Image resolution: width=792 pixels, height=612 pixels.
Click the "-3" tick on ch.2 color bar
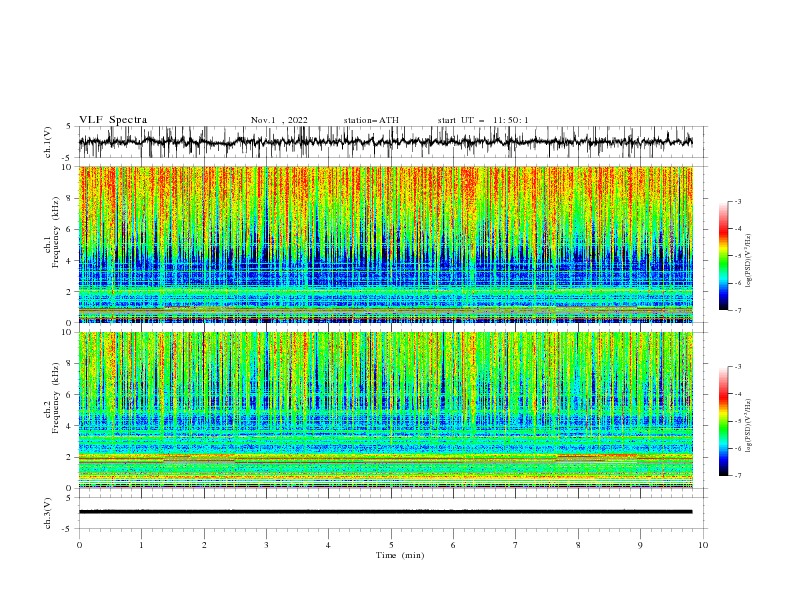(x=738, y=367)
